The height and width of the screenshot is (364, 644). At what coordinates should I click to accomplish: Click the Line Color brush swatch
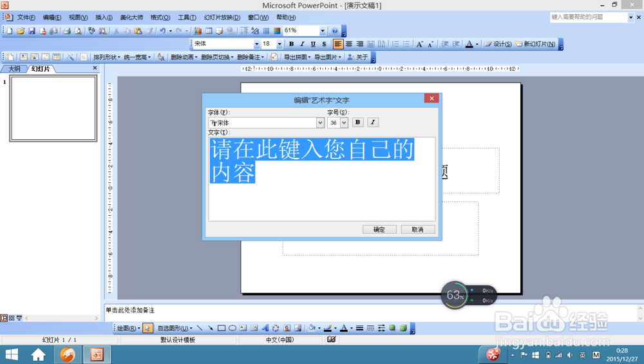tap(328, 328)
